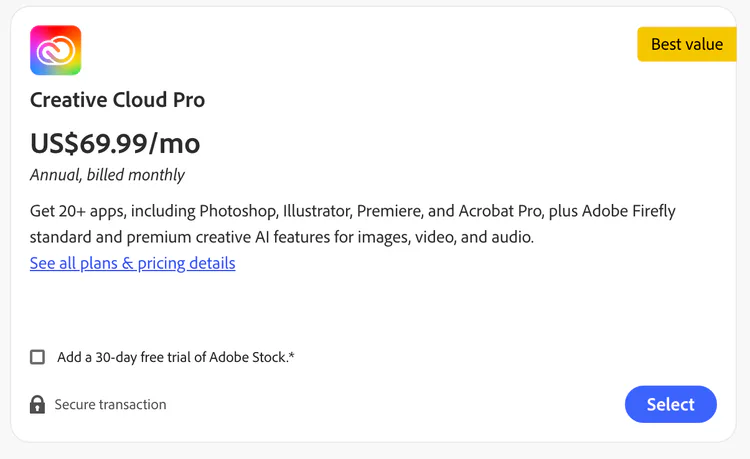The image size is (750, 459).
Task: Click the Secure transaction text
Action: [110, 405]
